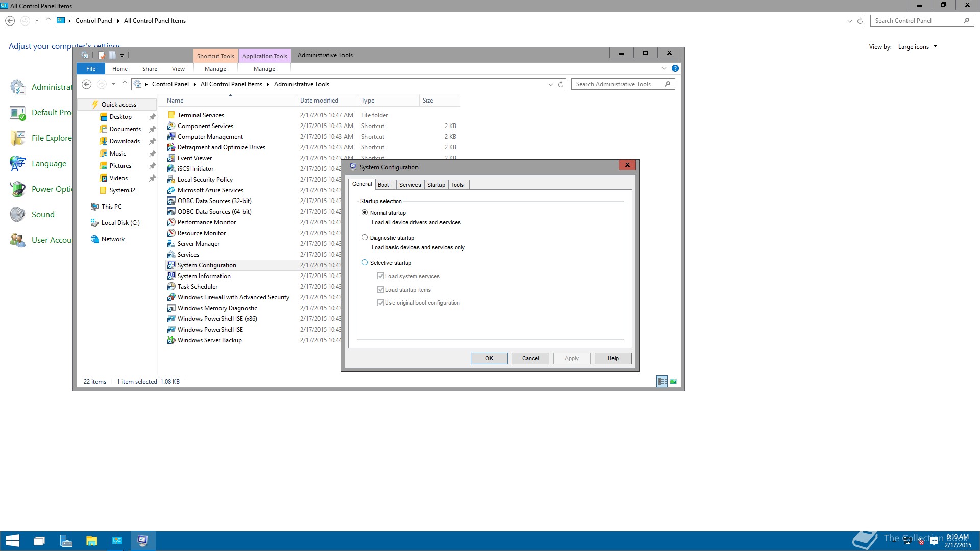
Task: Click the Sound icon in Control Panel
Action: [18, 215]
